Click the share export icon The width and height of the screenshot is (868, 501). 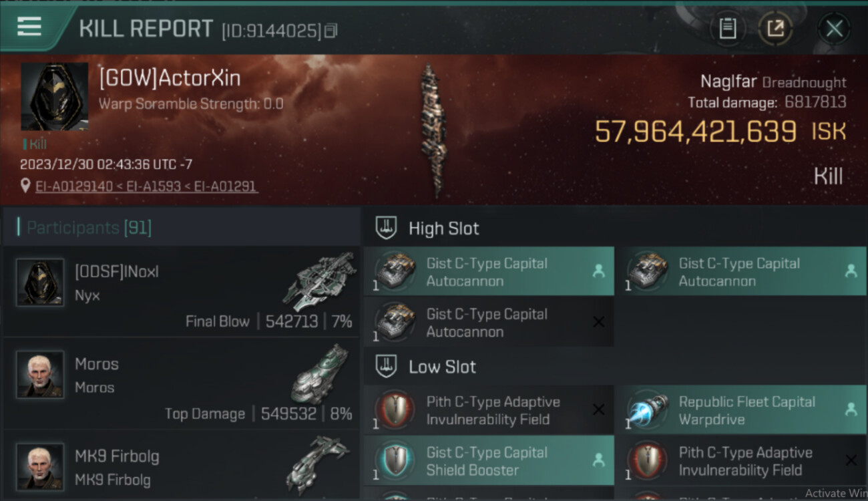pos(776,29)
